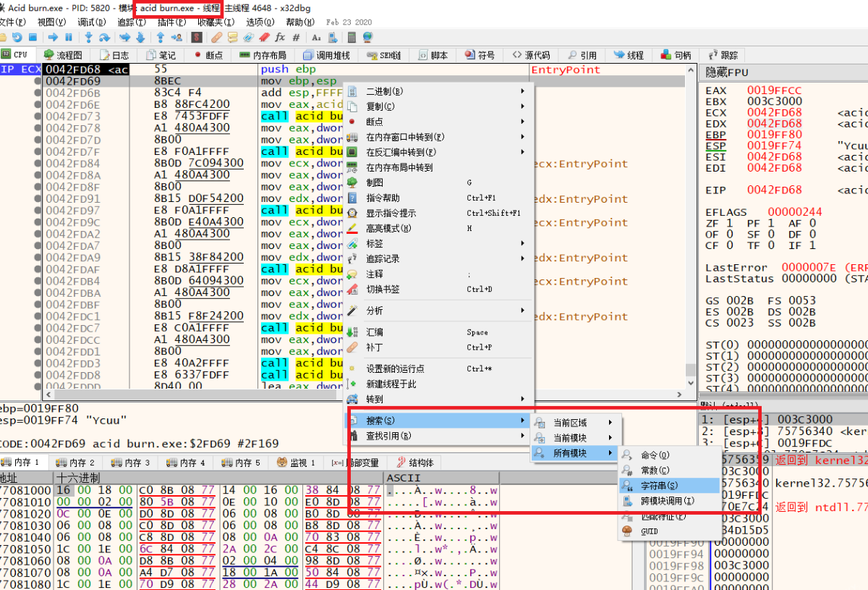Choose 切换书签 in the context menu
The width and height of the screenshot is (868, 590).
[x=438, y=289]
